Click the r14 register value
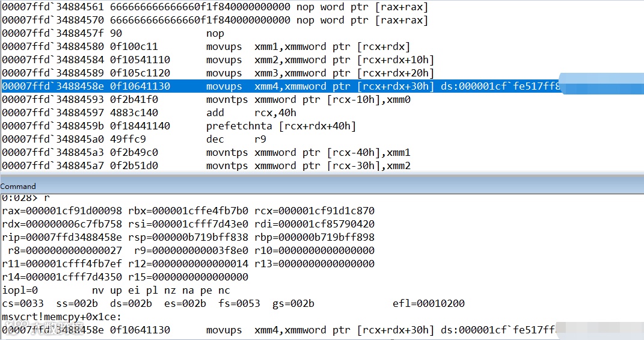 pos(62,277)
